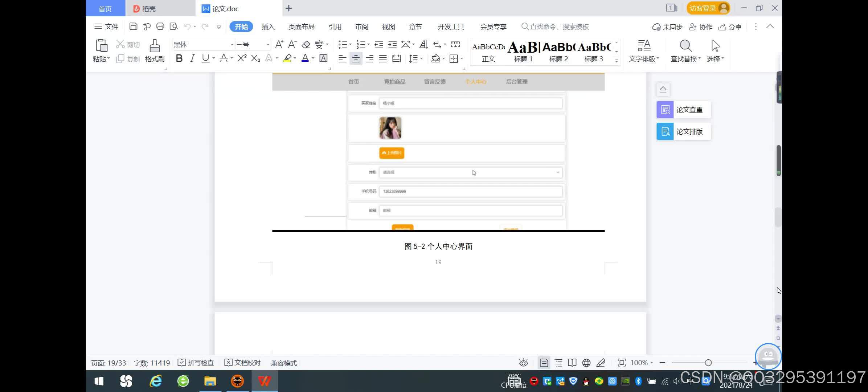
Task: Click the character border A icon
Action: pyautogui.click(x=323, y=58)
